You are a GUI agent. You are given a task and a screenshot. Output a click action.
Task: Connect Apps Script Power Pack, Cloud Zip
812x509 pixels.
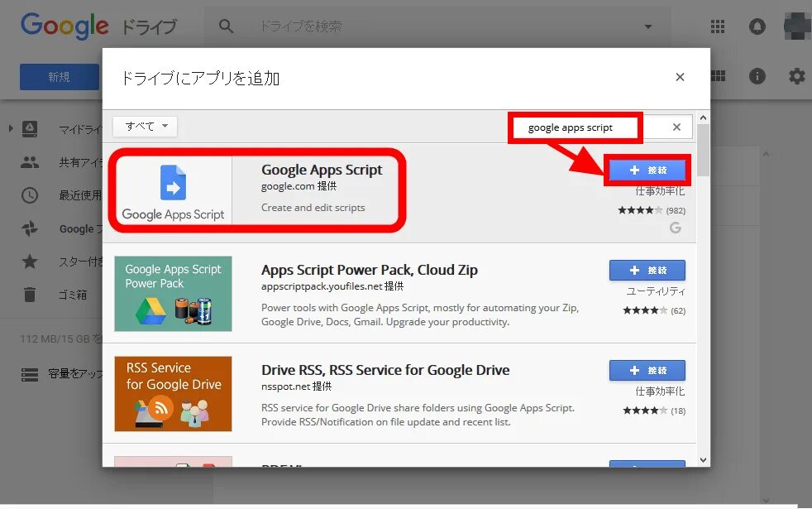(647, 270)
